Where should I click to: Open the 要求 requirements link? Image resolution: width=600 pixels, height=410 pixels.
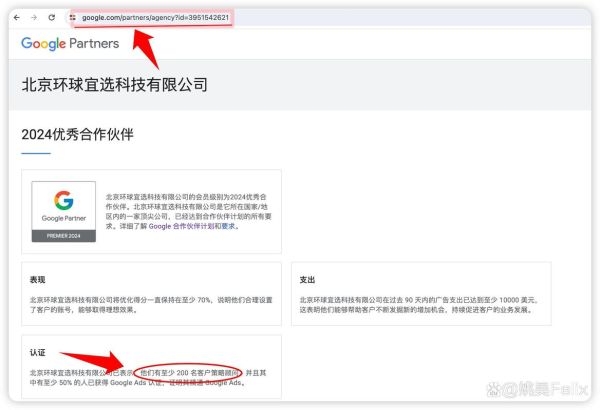click(228, 226)
